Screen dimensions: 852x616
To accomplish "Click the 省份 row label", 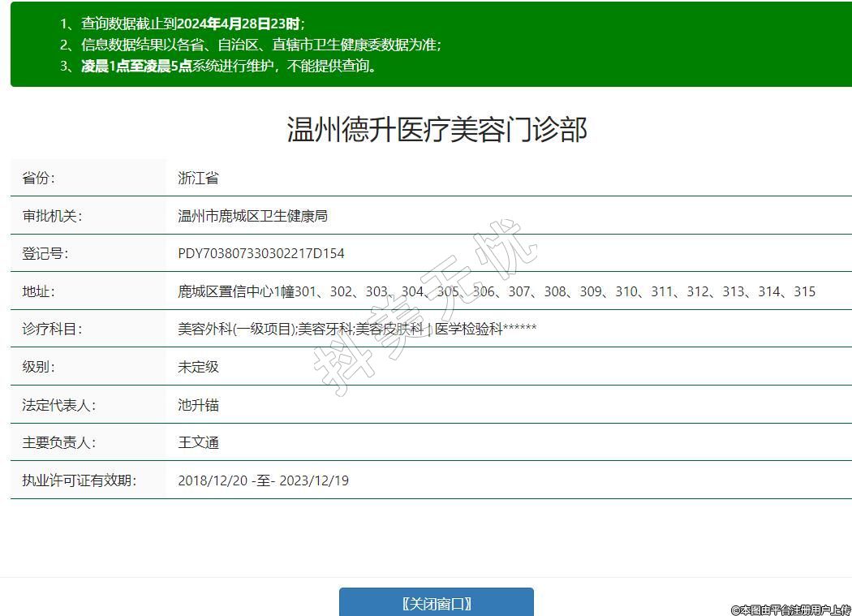I will pyautogui.click(x=38, y=178).
